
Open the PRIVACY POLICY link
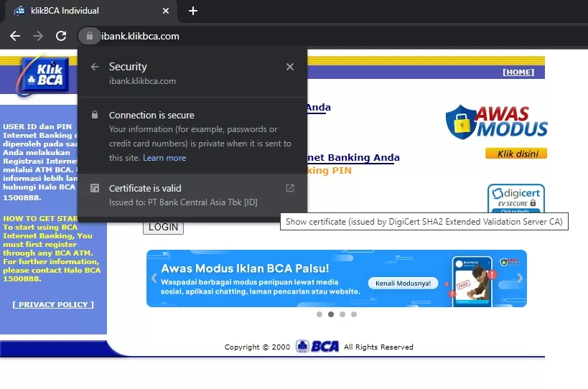53,305
